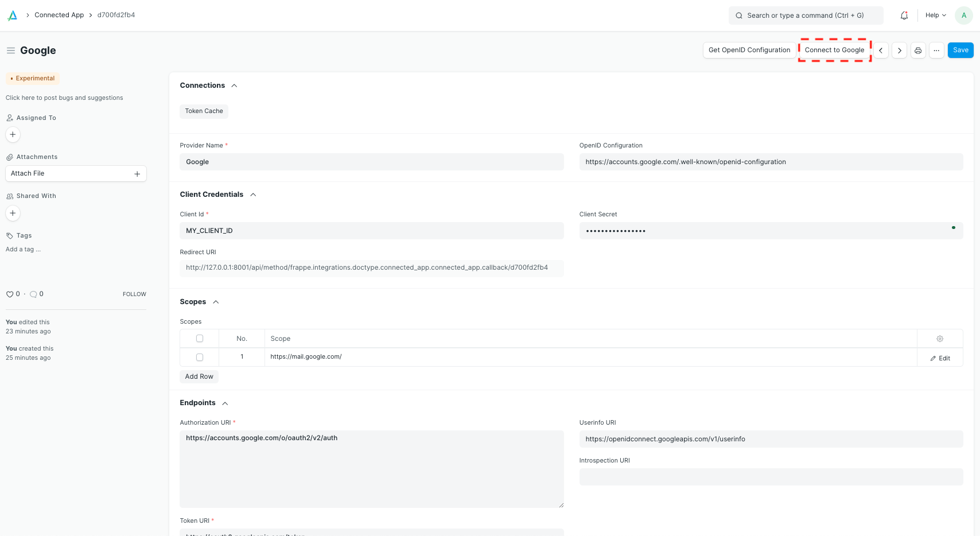Focus the OpenID Configuration field
980x536 pixels.
[771, 162]
